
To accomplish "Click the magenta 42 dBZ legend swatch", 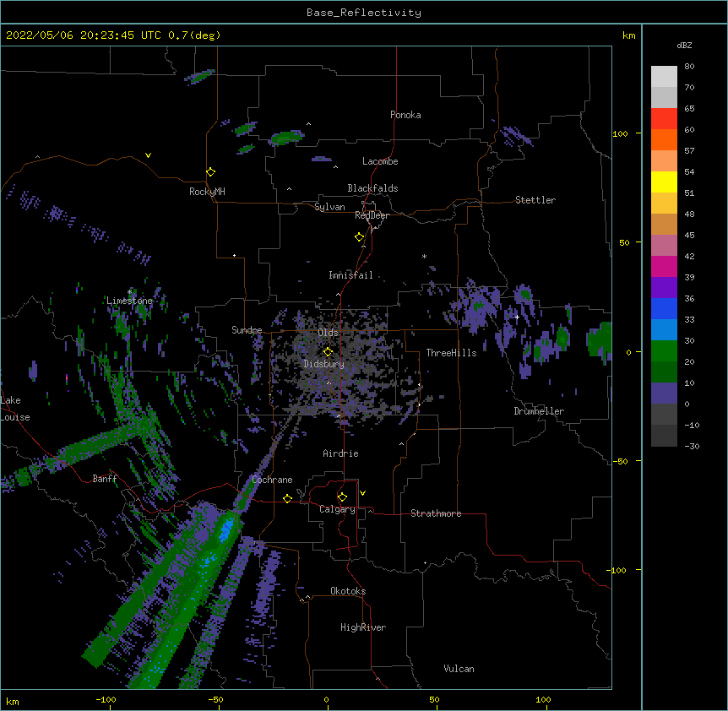I will [664, 266].
